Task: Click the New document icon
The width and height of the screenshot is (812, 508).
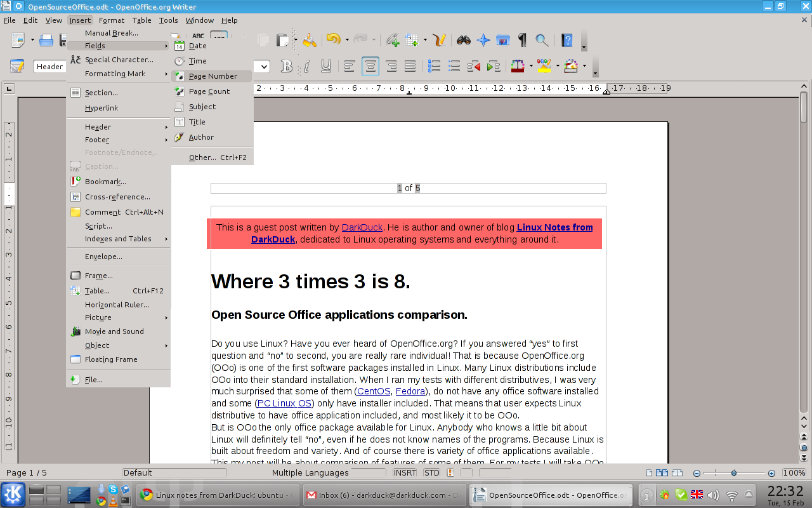Action: point(17,40)
